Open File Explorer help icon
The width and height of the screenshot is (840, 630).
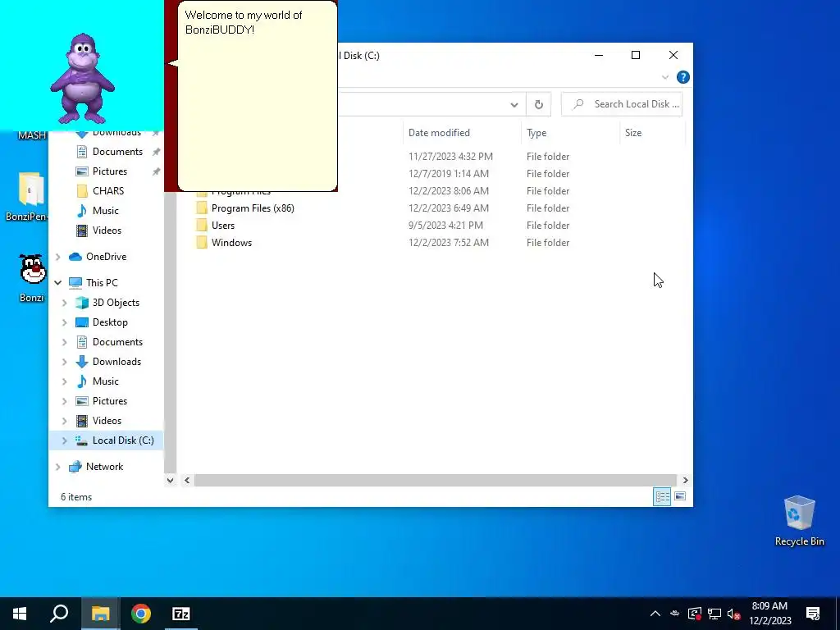683,77
